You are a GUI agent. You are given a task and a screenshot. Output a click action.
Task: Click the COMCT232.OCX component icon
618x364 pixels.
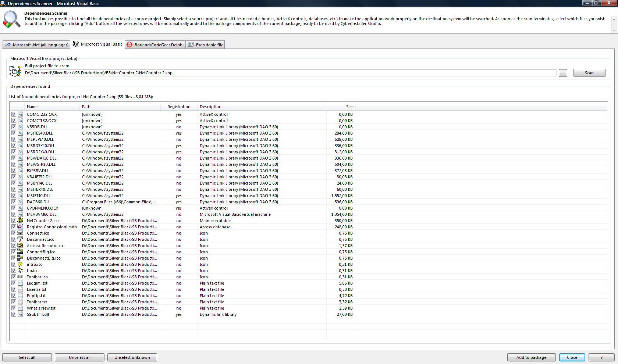pos(20,114)
